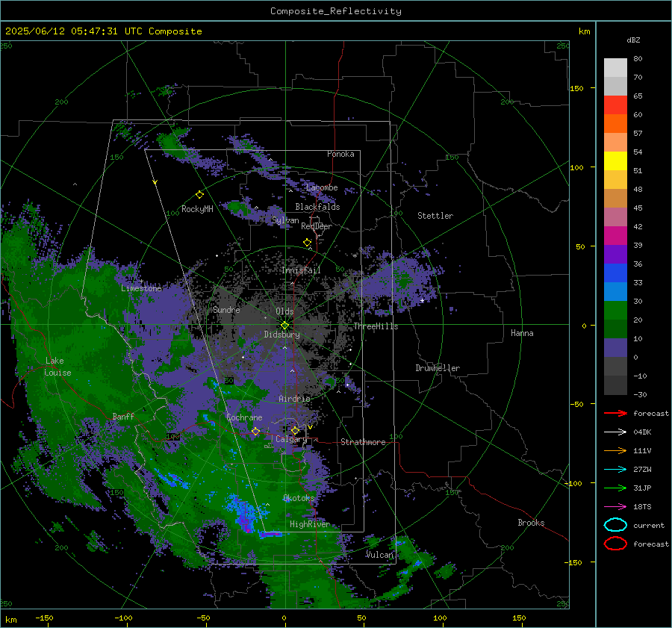The height and width of the screenshot is (628, 672).
Task: Click the Lake Louise label
Action: (57, 367)
